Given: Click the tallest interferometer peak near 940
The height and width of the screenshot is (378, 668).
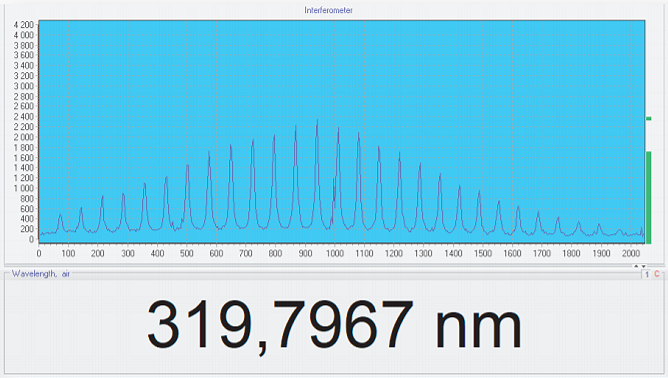Looking at the screenshot, I should (x=317, y=121).
